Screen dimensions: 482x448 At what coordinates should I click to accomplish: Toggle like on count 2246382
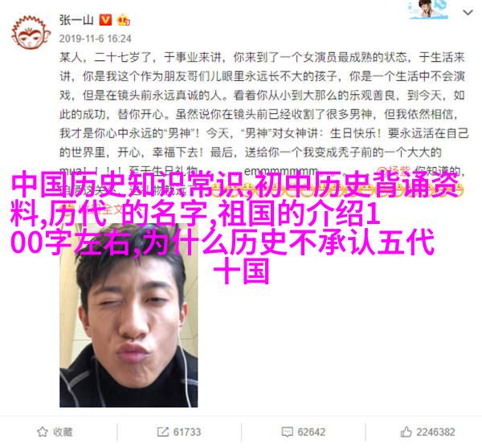[427, 432]
